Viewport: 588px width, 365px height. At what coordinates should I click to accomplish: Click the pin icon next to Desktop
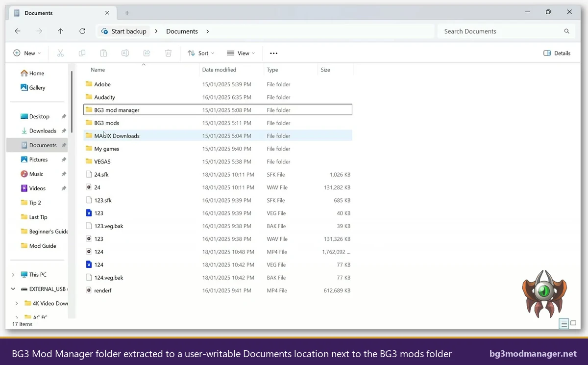(x=64, y=116)
